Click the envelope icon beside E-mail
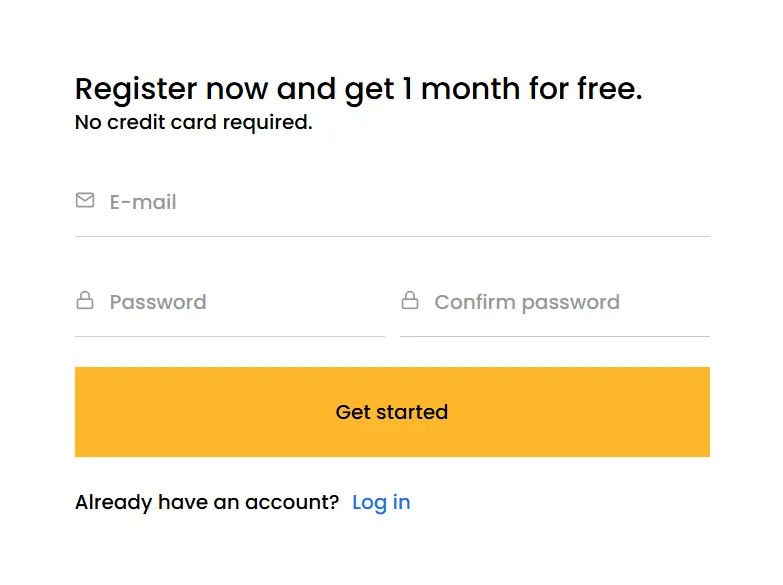The image size is (783, 585). point(85,201)
